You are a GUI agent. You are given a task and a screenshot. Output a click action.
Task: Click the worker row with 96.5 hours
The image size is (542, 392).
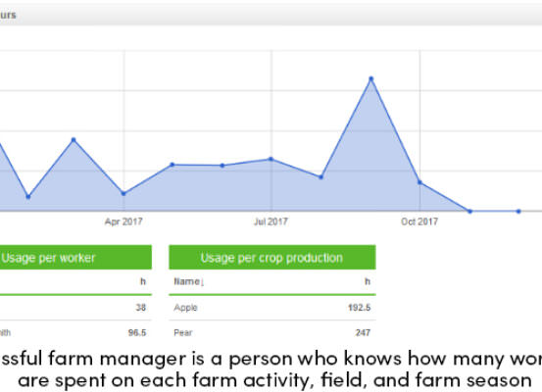click(75, 332)
